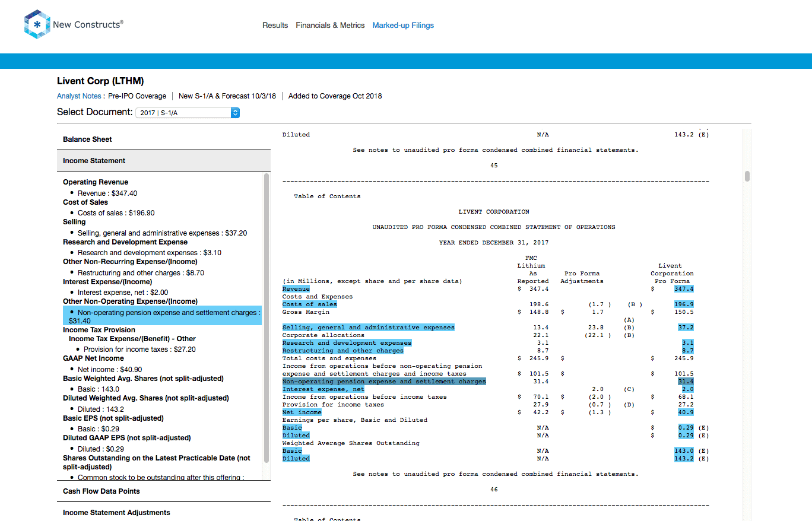Image resolution: width=812 pixels, height=521 pixels.
Task: Click highlighted Net income in filing
Action: pyautogui.click(x=302, y=412)
